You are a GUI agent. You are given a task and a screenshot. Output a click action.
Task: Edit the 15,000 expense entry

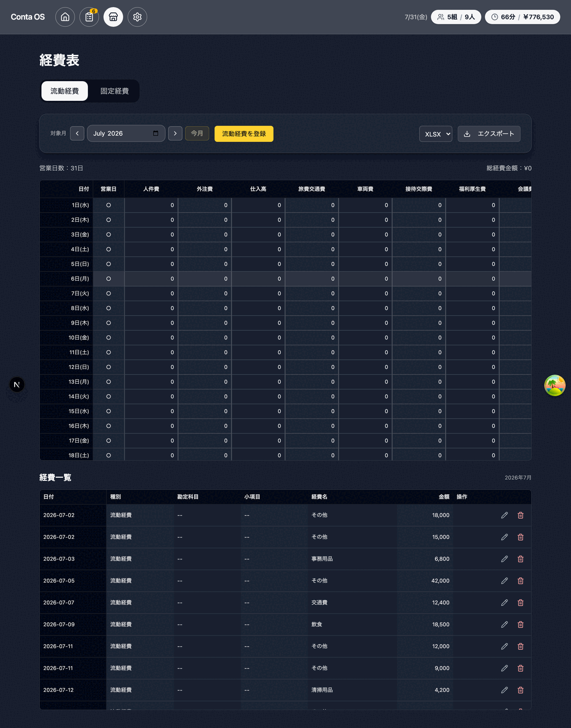tap(505, 537)
